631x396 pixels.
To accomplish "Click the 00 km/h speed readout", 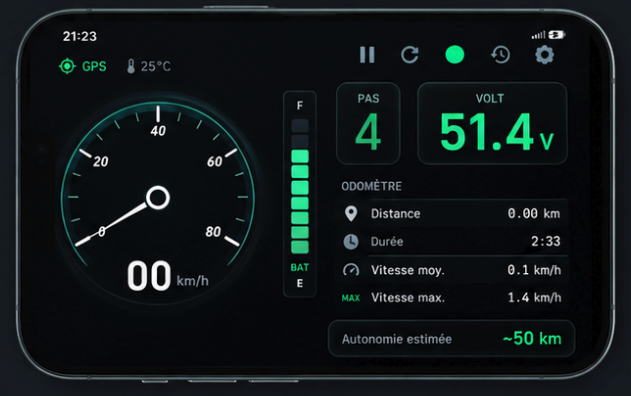I will (168, 276).
